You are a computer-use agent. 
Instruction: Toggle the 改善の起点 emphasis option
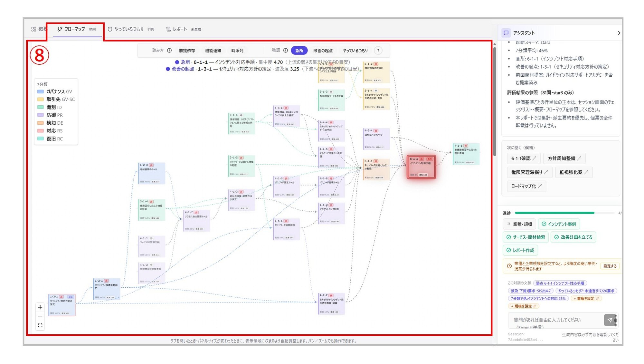click(323, 51)
